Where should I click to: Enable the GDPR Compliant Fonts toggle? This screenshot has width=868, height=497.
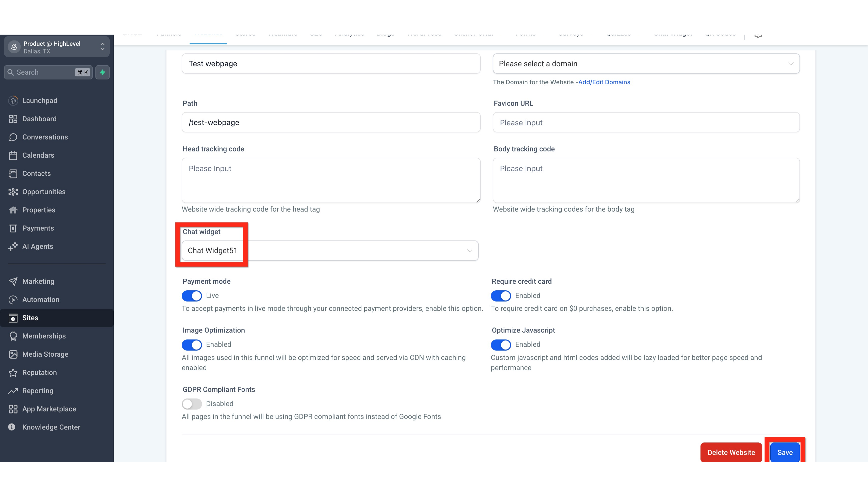point(192,404)
